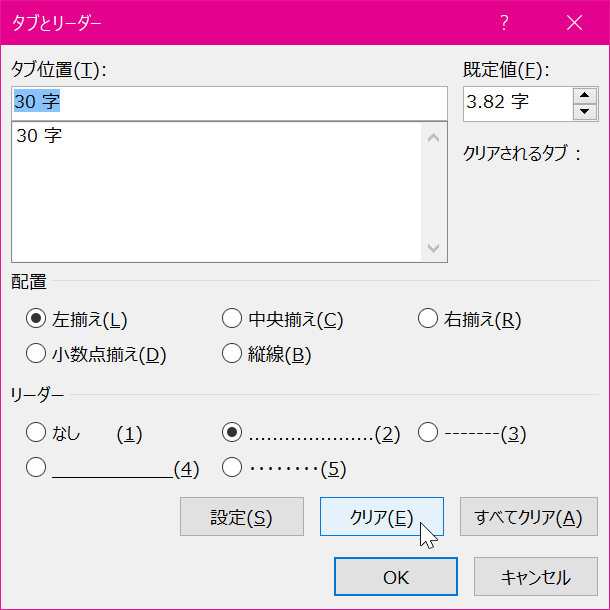The image size is (610, 610).
Task: Confirm with the OK button
Action: click(396, 577)
